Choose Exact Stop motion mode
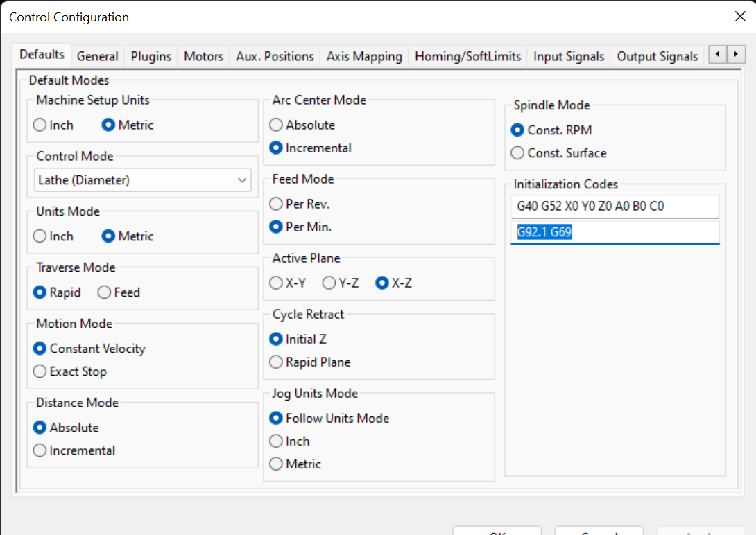 click(40, 371)
